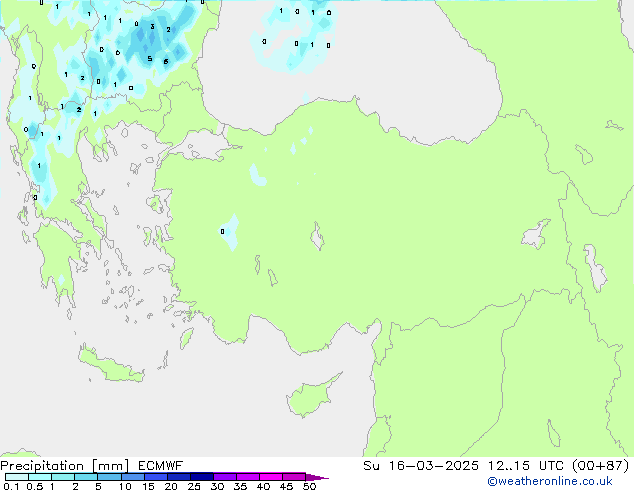Click the "12..15 UTC" time text

click(x=526, y=466)
